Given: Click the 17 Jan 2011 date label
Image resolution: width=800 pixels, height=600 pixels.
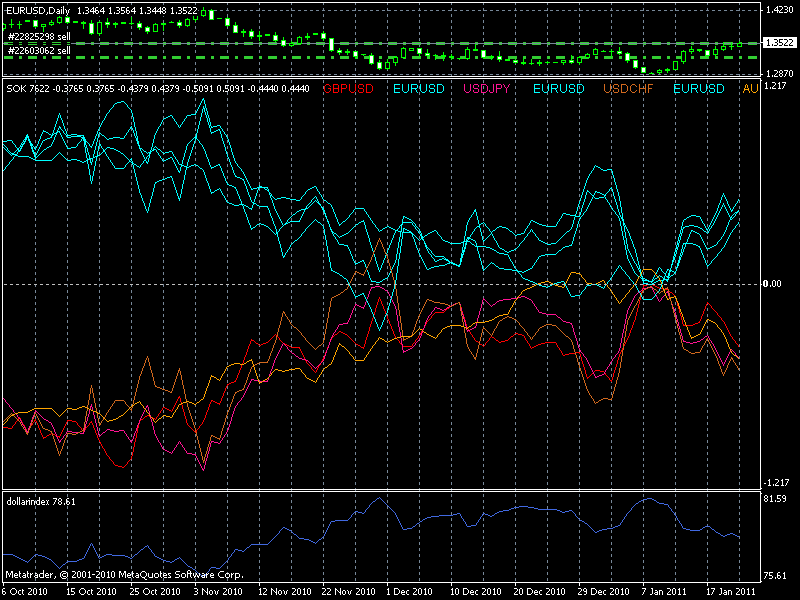Looking at the screenshot, I should coord(730,592).
